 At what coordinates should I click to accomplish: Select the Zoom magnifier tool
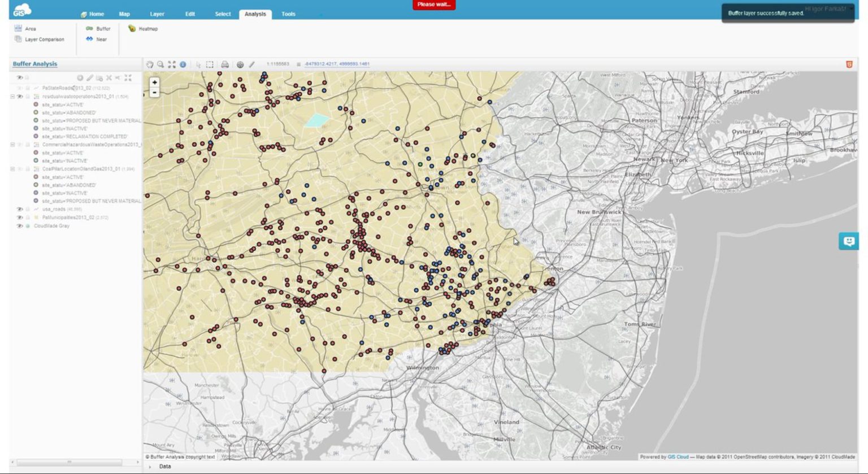[x=160, y=64]
